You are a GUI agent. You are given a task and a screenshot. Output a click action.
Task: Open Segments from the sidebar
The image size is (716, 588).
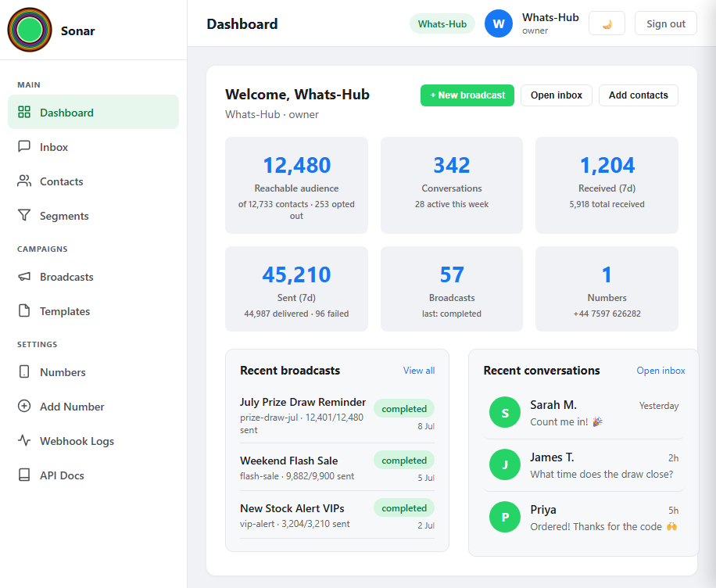click(x=93, y=216)
